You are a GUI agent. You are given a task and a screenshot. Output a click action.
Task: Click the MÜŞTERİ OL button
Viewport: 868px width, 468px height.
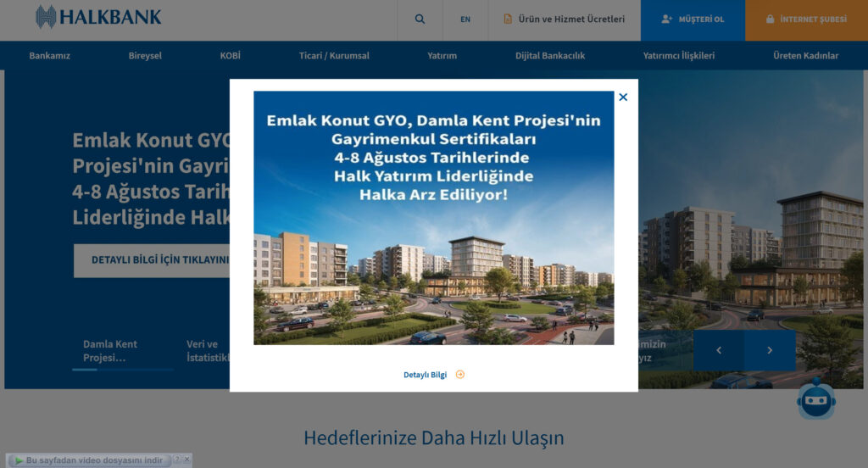point(693,20)
